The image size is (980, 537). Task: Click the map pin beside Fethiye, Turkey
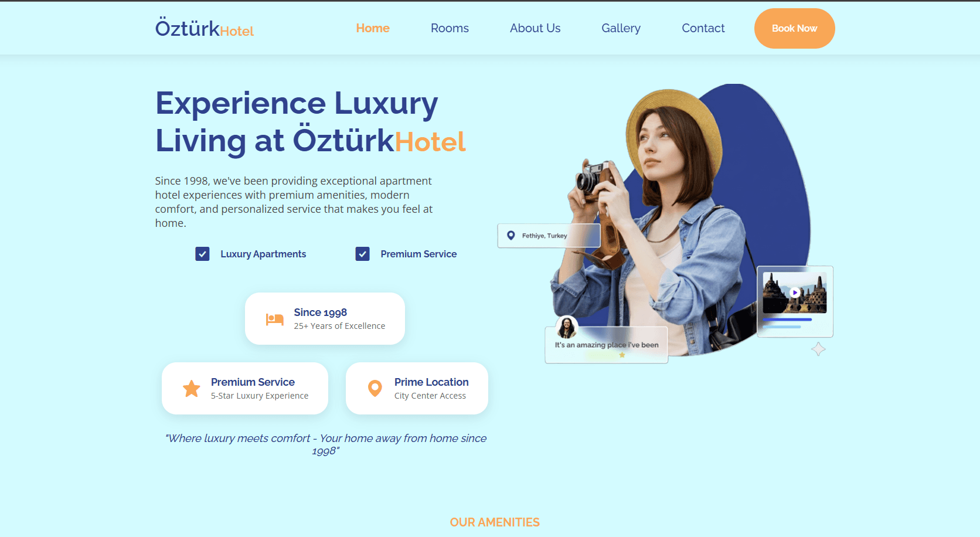(x=511, y=236)
